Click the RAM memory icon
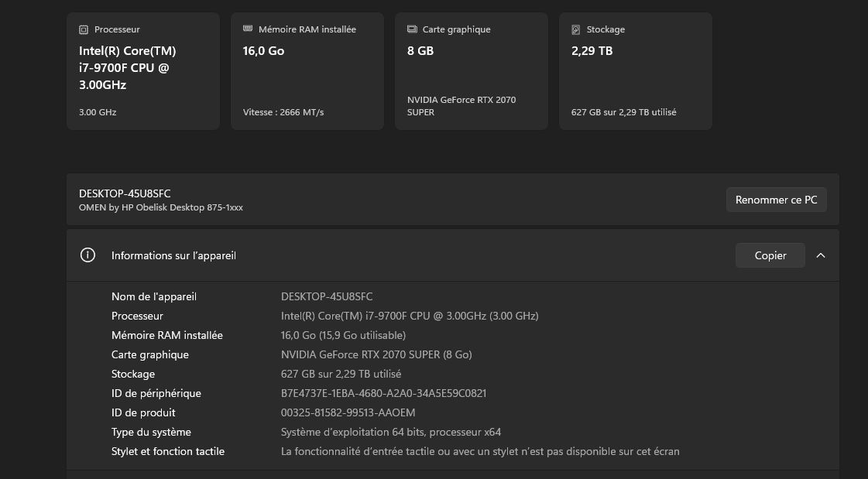The height and width of the screenshot is (479, 868). coord(248,29)
